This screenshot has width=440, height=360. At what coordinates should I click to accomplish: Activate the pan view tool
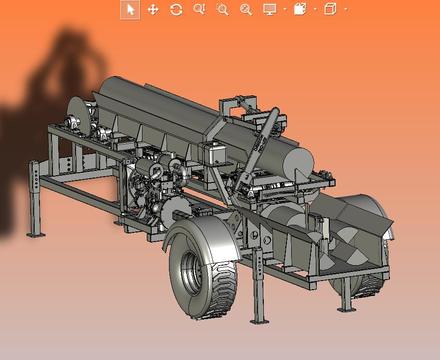pos(153,10)
